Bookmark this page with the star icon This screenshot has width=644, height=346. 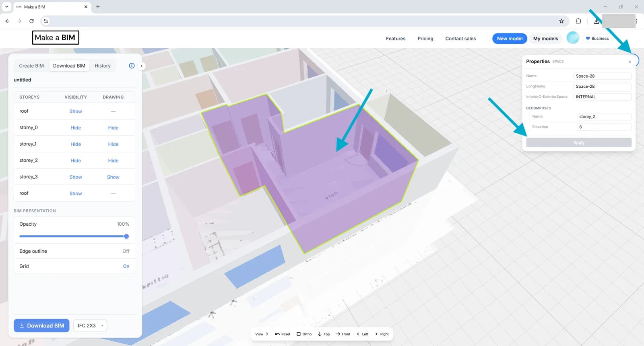coord(561,21)
